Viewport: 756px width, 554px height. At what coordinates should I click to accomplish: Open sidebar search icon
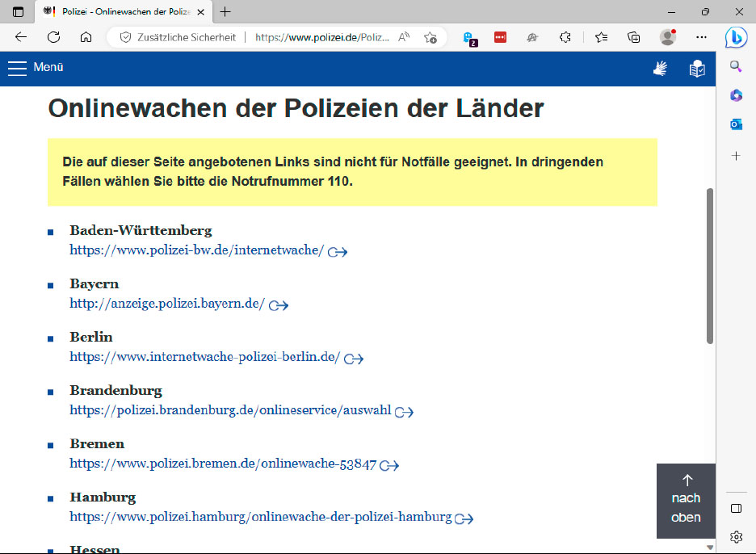(736, 66)
